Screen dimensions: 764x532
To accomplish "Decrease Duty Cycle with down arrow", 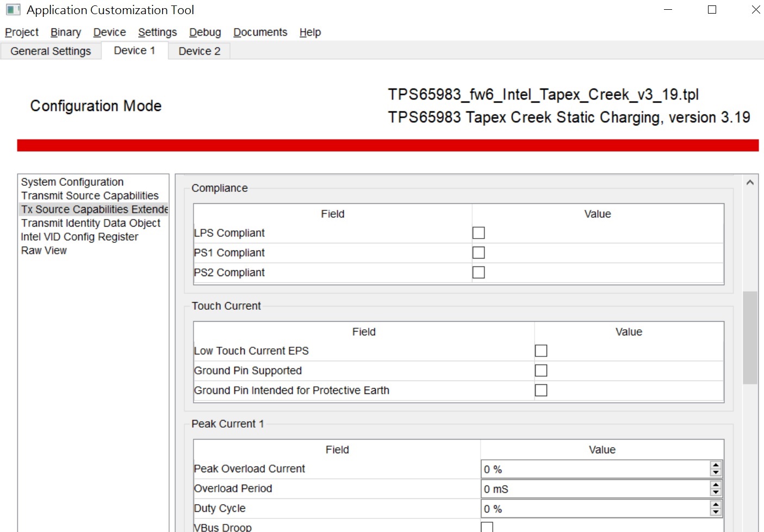I will [716, 512].
